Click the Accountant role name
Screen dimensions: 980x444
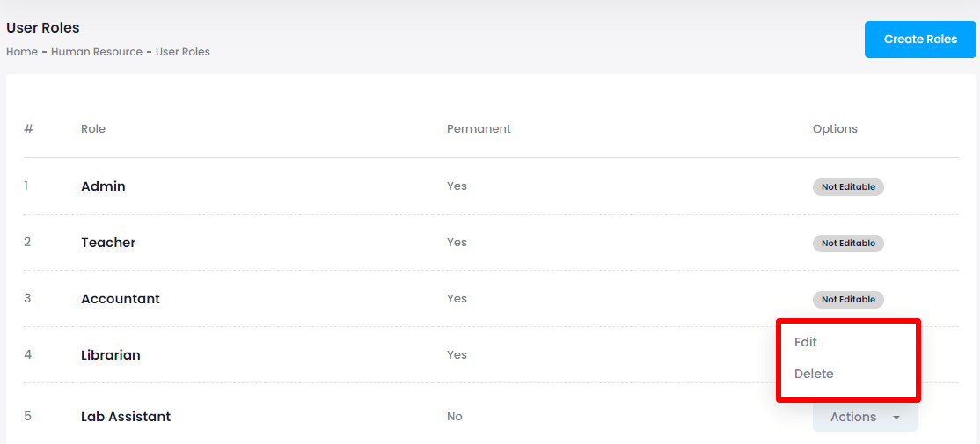(121, 299)
